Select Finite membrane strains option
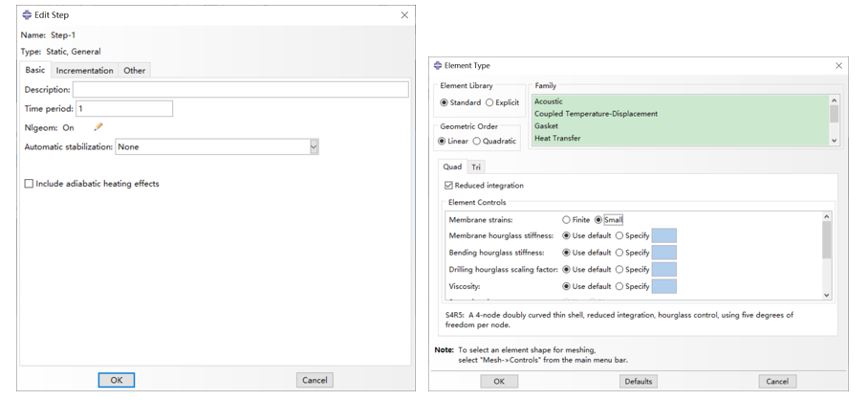 tap(567, 220)
